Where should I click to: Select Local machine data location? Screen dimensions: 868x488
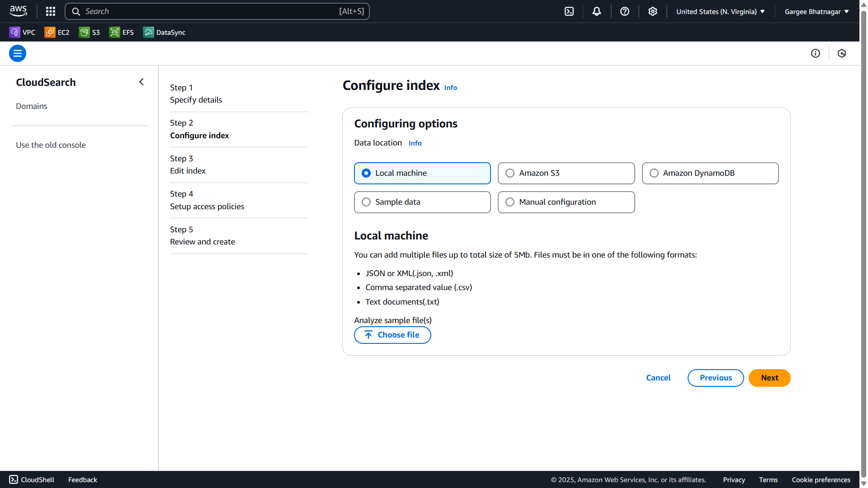click(422, 173)
